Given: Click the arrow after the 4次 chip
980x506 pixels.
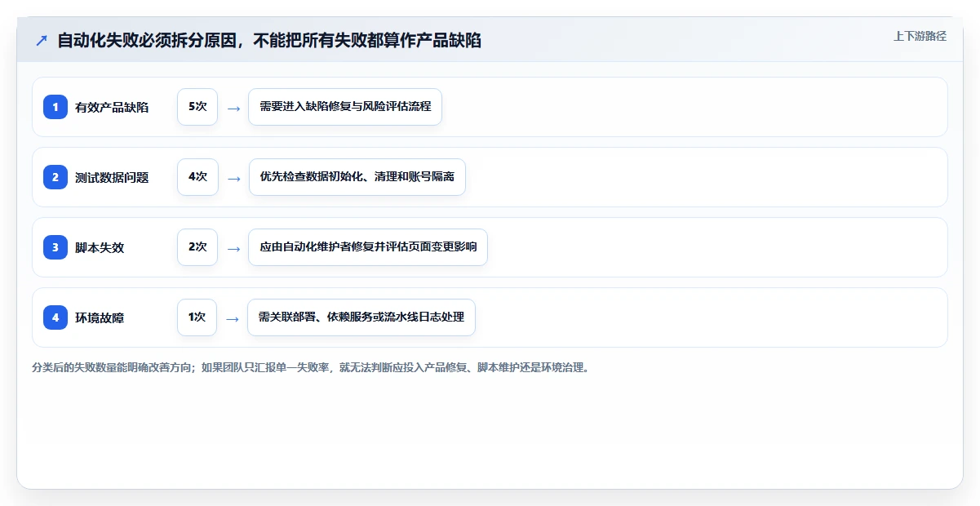Looking at the screenshot, I should pos(233,178).
